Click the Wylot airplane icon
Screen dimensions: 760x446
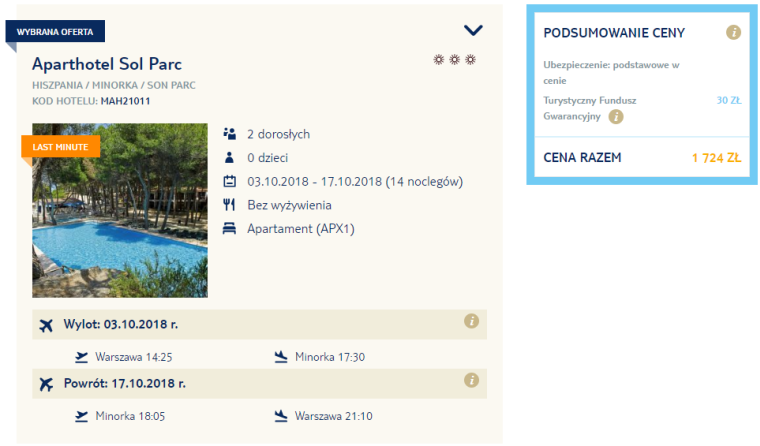[46, 325]
